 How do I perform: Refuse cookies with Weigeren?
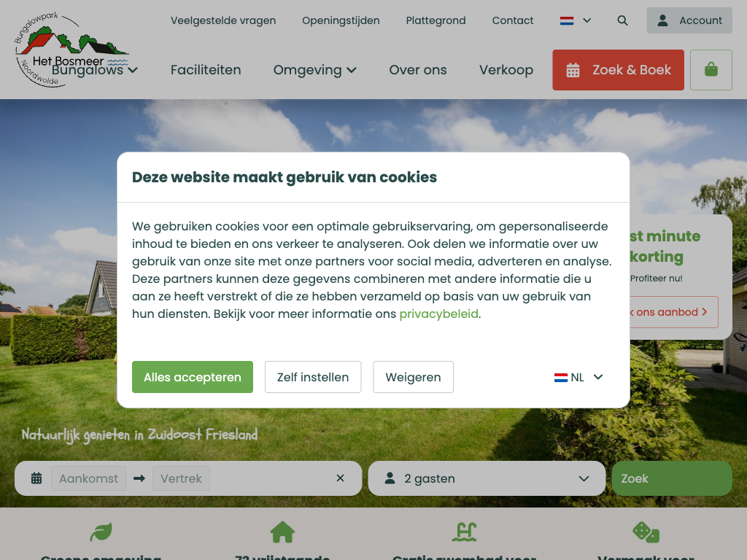tap(413, 377)
